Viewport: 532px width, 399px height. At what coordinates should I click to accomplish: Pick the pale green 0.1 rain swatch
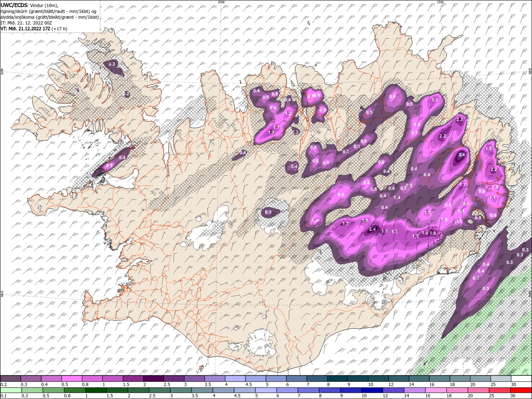click(11, 390)
